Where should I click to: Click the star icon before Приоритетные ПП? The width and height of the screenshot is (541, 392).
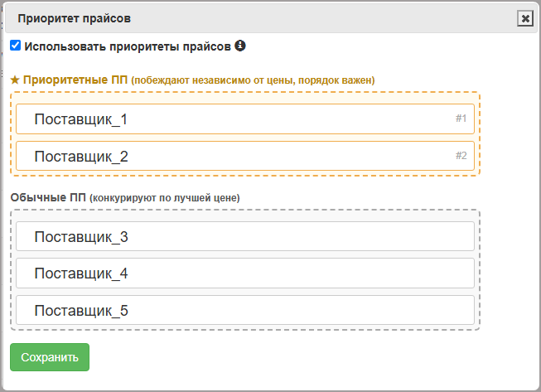click(x=15, y=80)
